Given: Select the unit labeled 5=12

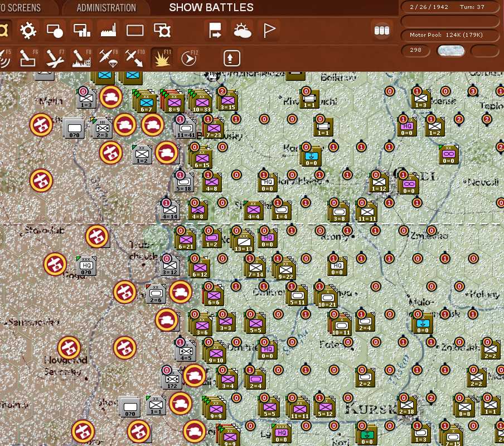Looking at the screenshot, I should pyautogui.click(x=325, y=408).
